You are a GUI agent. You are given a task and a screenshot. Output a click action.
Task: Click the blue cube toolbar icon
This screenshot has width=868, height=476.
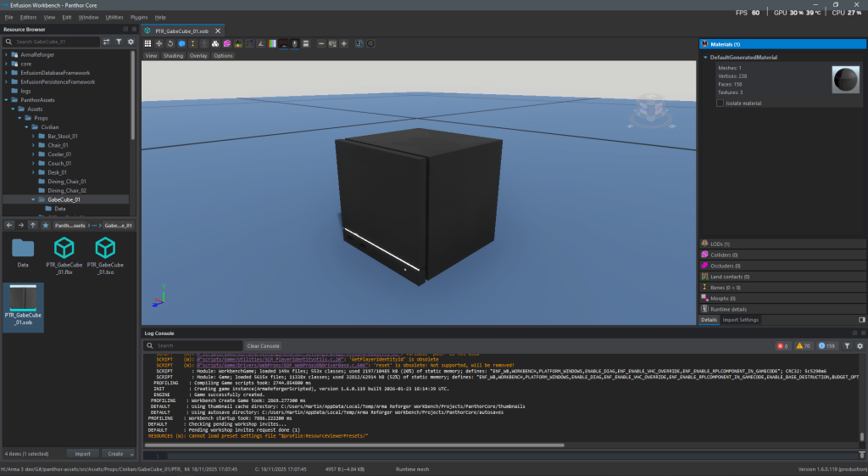coord(181,43)
